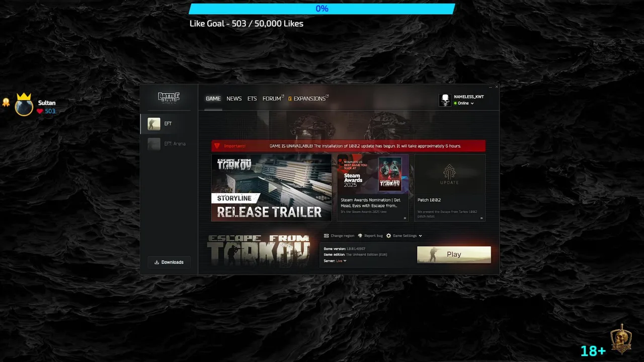This screenshot has height=362, width=644.
Task: Click the EFT game thumbnail icon
Action: (154, 124)
